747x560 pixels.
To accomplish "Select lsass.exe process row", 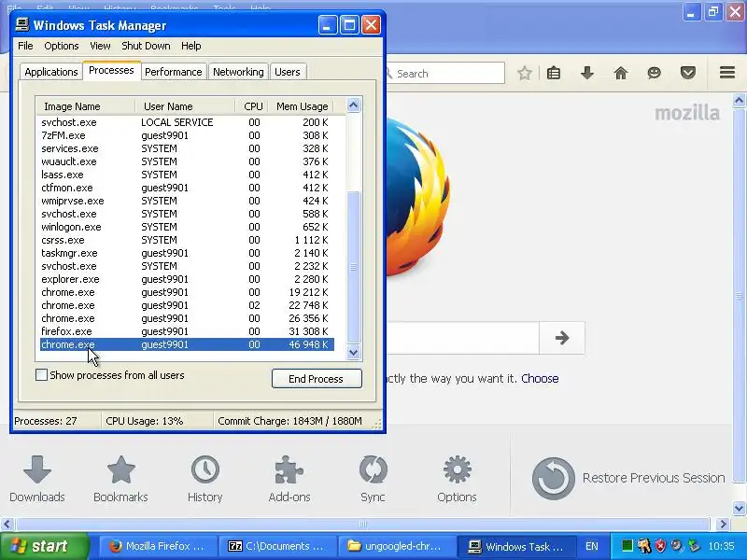I will pyautogui.click(x=187, y=175).
